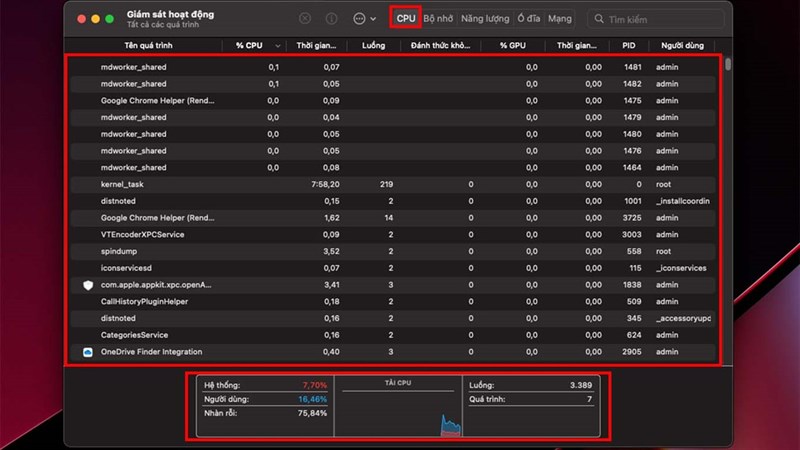Open the Mạng tab

click(560, 19)
